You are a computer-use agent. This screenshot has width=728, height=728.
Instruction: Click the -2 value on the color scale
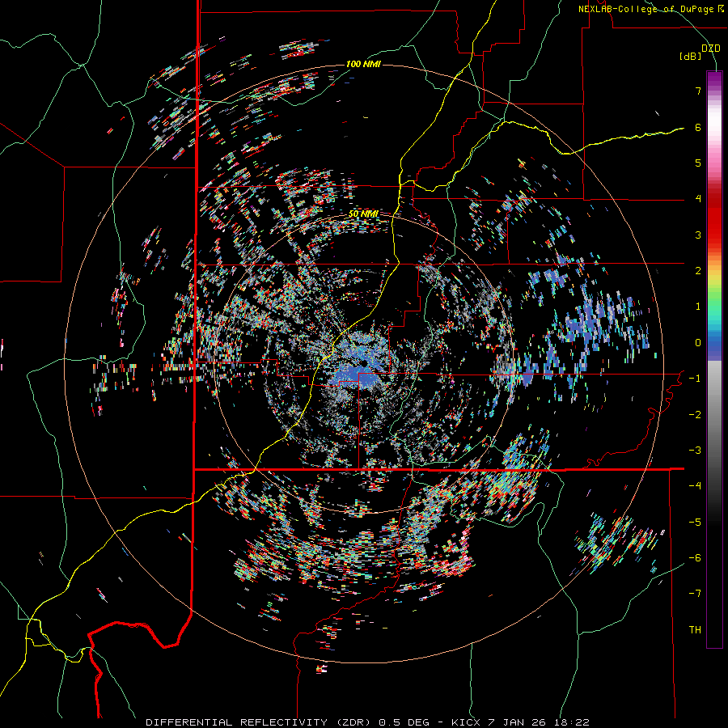tap(695, 415)
